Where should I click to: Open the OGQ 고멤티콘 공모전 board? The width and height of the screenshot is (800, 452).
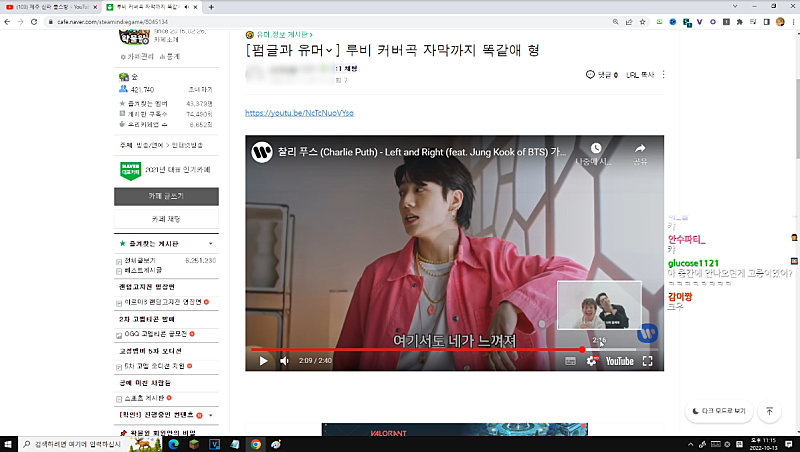point(156,334)
